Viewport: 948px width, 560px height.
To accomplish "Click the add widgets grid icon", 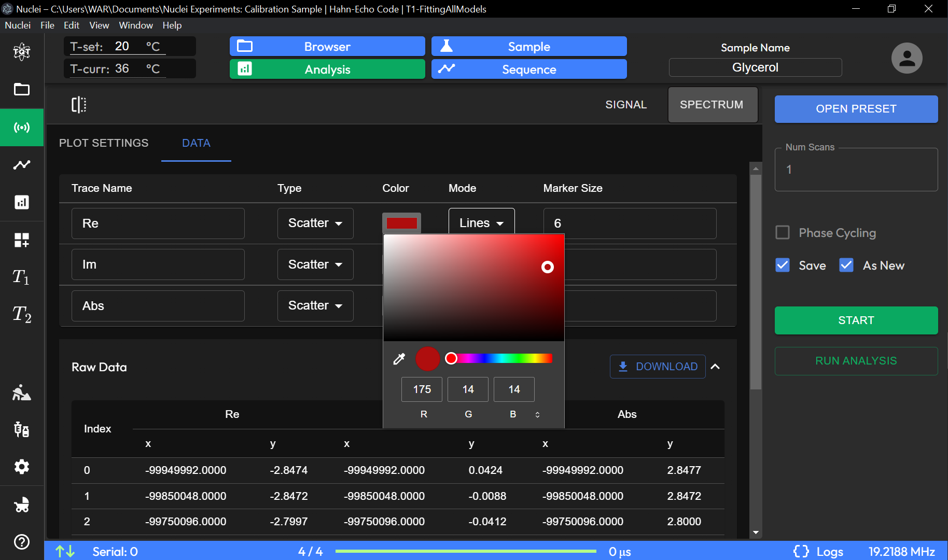I will click(22, 240).
